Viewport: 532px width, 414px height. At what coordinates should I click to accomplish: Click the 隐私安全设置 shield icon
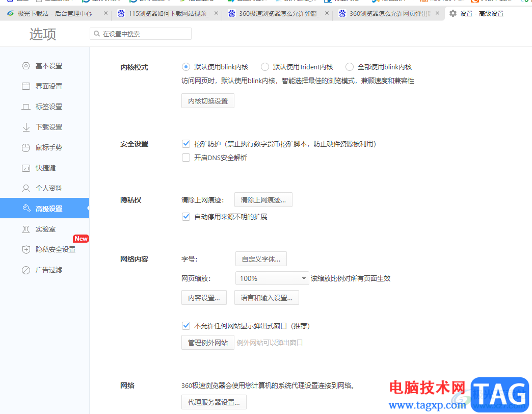(x=26, y=249)
